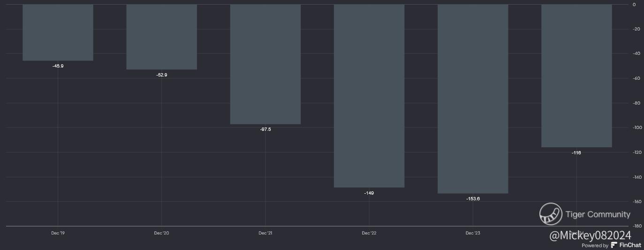
Task: Click the -52.9 data label
Action: [161, 75]
